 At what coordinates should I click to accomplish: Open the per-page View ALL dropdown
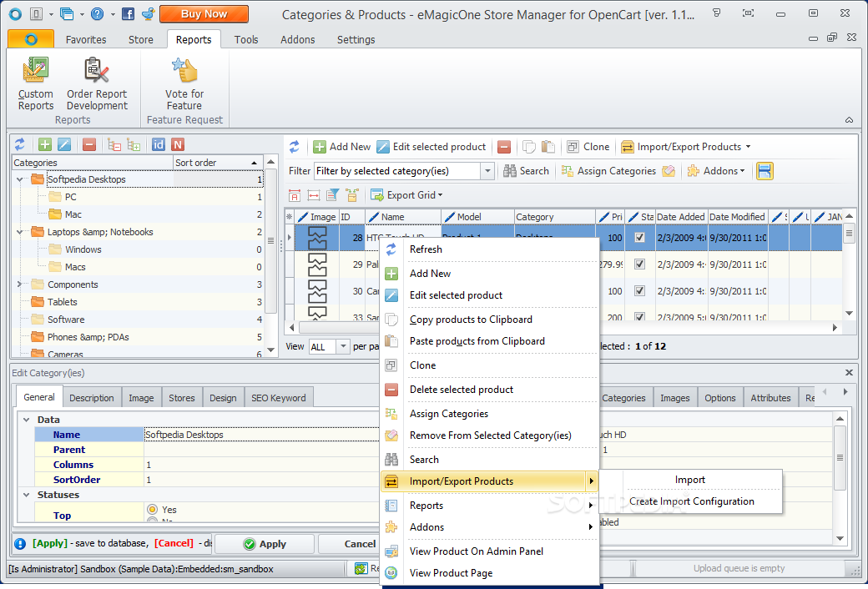(343, 346)
